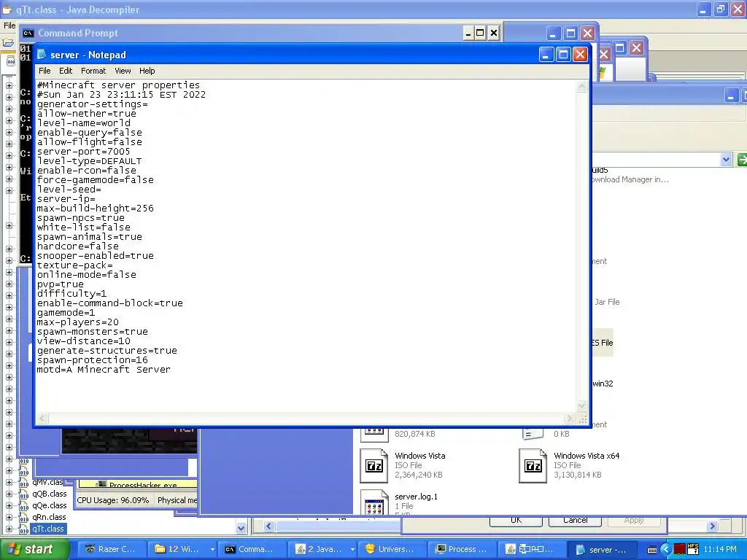Switch to the Process Hacker taskbar item
Viewport: 747px width, 560px height.
461,549
